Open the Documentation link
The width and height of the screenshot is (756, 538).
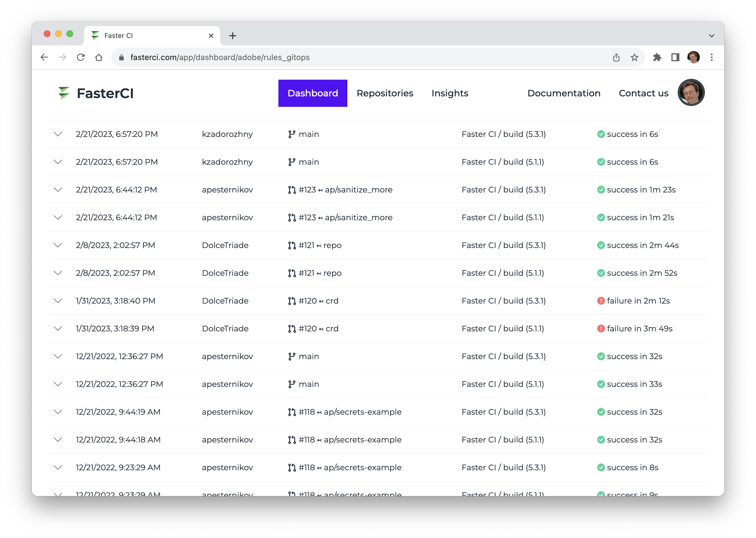[564, 93]
